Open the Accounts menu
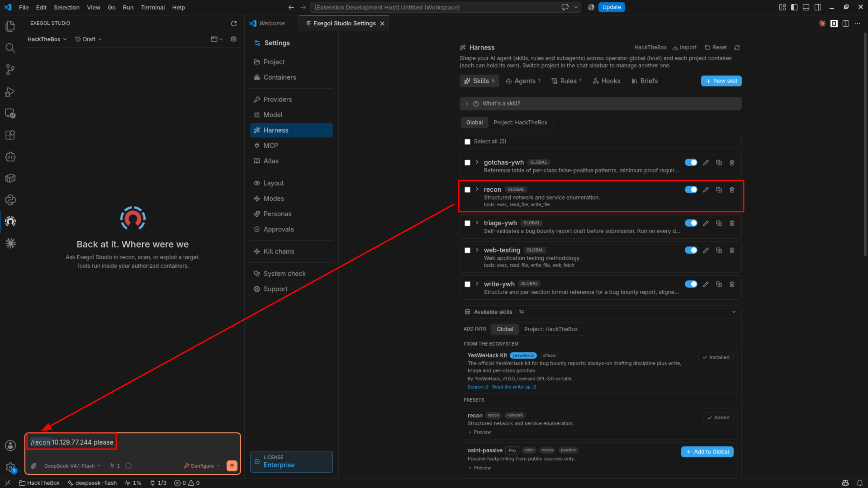Image resolution: width=868 pixels, height=488 pixels. (x=10, y=445)
